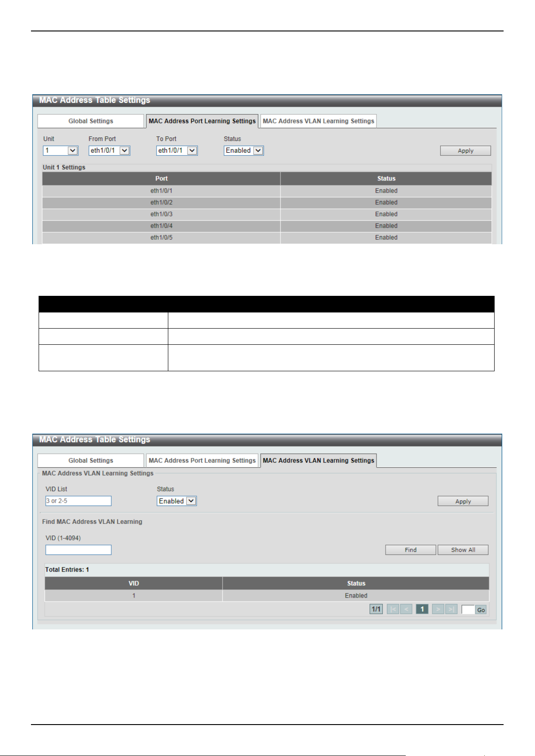This screenshot has width=535, height=756.
Task: Go to last page icon
Action: (452, 609)
